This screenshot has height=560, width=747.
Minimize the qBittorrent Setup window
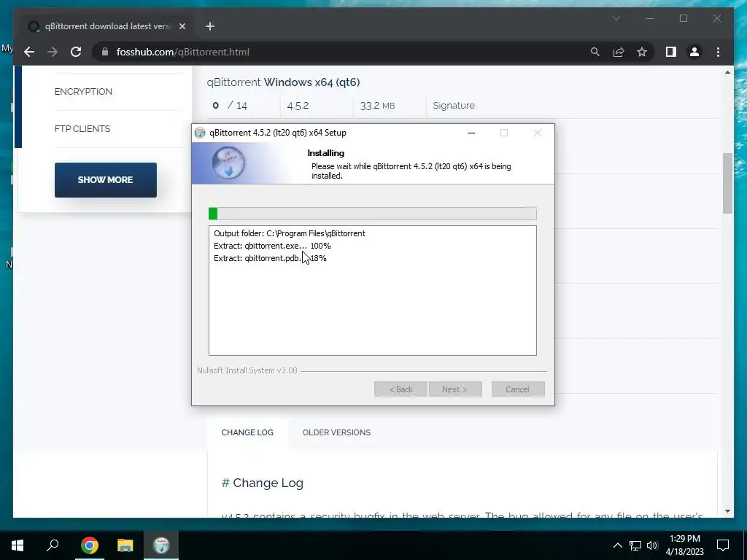pyautogui.click(x=471, y=133)
